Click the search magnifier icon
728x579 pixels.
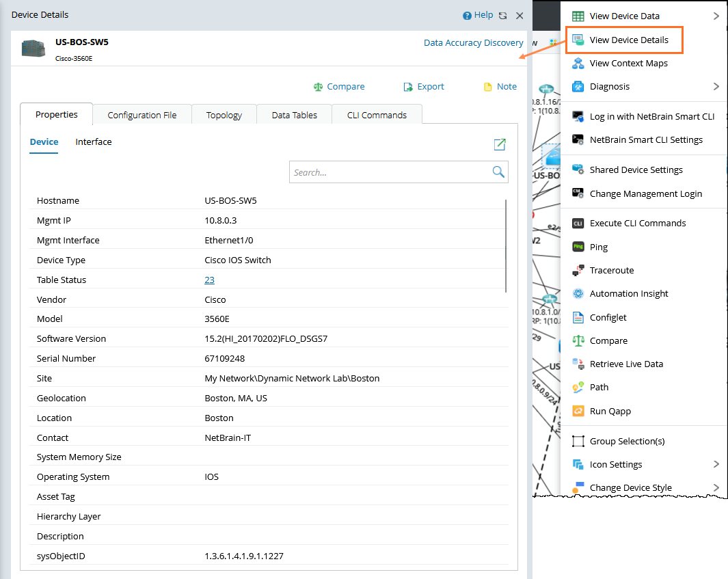[x=498, y=172]
